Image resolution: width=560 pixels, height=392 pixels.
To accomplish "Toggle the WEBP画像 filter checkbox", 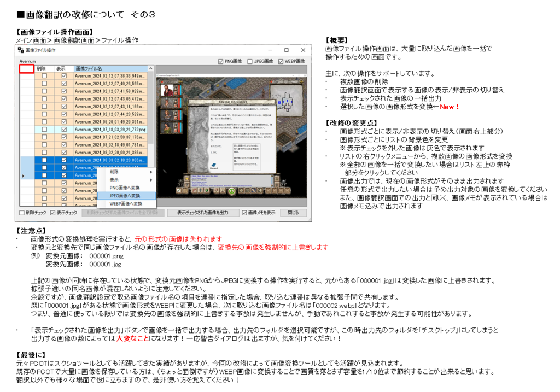I will 281,61.
